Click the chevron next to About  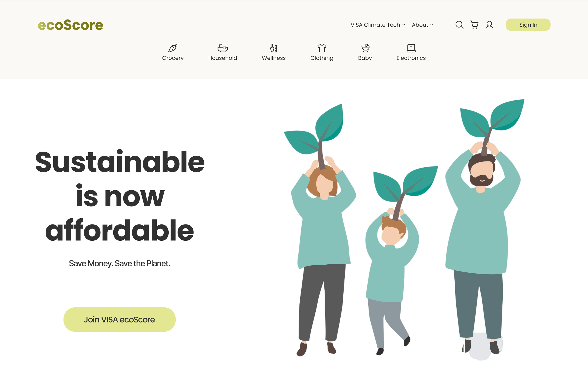[432, 25]
